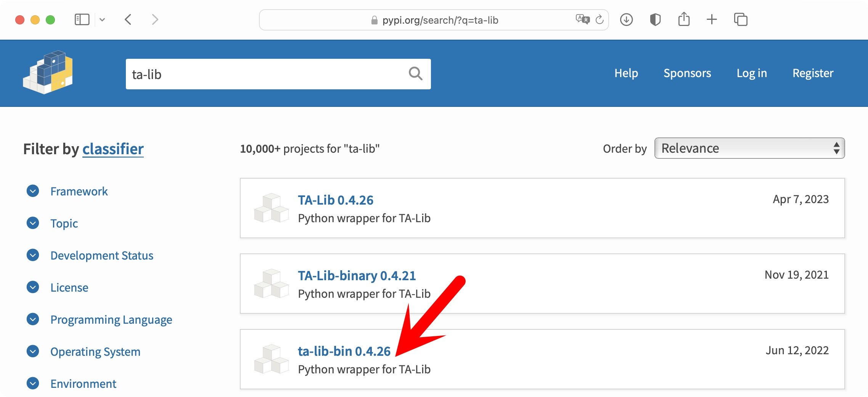This screenshot has height=397, width=868.
Task: Open the Help menu item
Action: 626,73
